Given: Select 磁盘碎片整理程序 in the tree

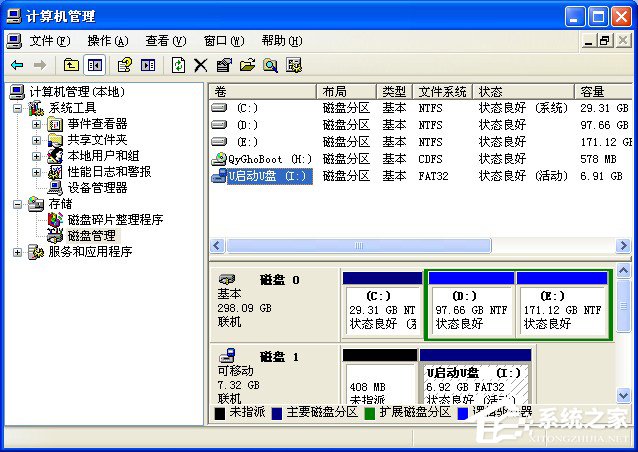Looking at the screenshot, I should click(x=115, y=220).
